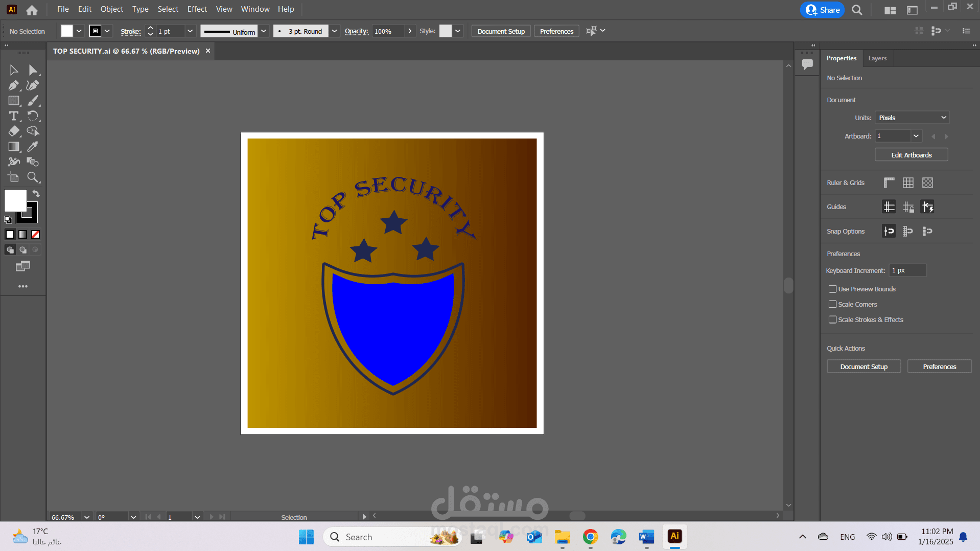Select the Eyedropper tool
This screenshot has height=551, width=980.
click(x=33, y=147)
